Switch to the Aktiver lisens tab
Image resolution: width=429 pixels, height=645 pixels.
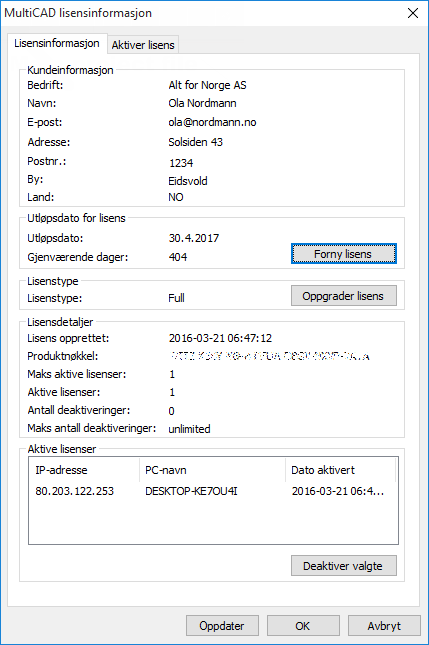pos(143,45)
